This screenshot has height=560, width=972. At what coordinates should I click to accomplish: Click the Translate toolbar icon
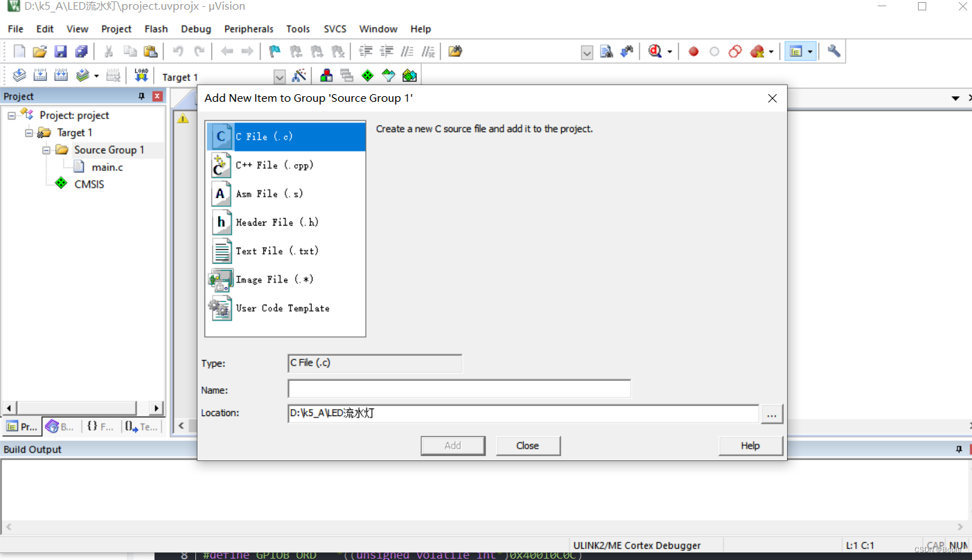pos(19,75)
